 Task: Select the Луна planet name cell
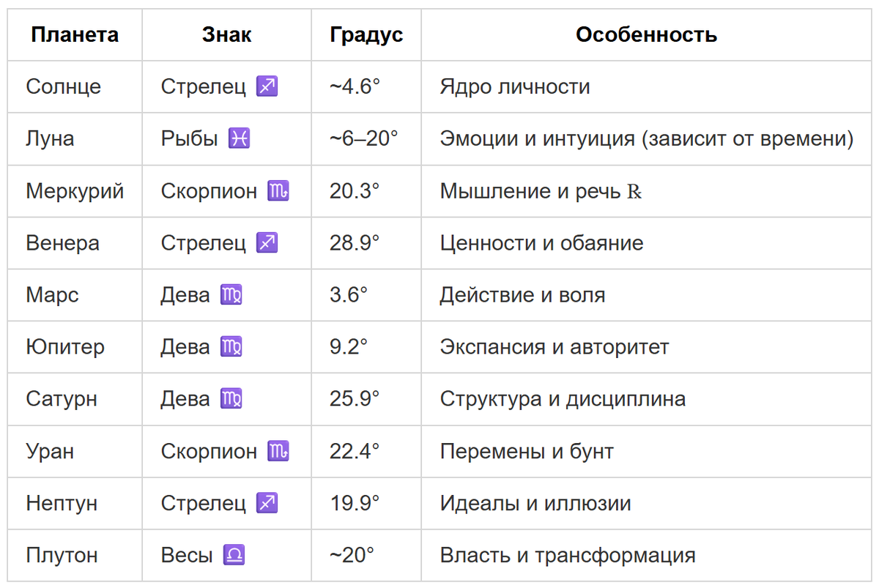pos(75,139)
